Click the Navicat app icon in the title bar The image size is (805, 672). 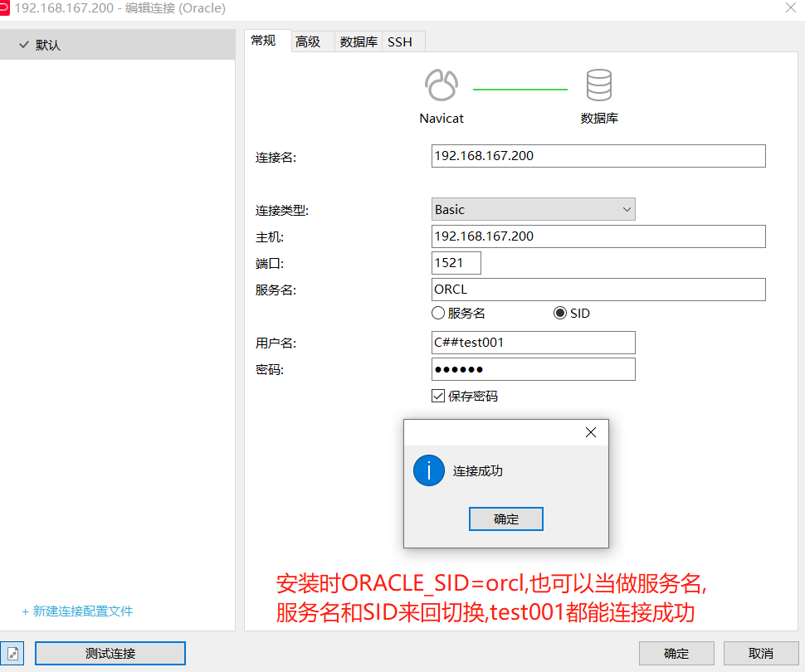4,8
